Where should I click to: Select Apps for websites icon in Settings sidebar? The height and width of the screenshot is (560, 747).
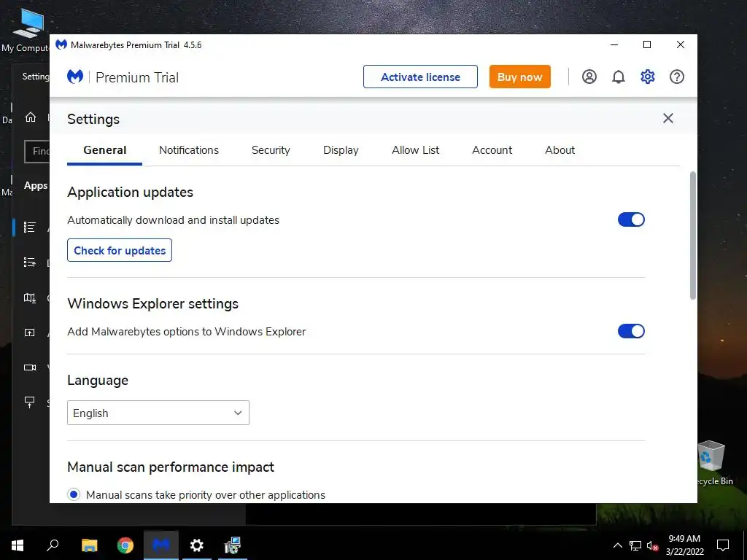tap(29, 332)
